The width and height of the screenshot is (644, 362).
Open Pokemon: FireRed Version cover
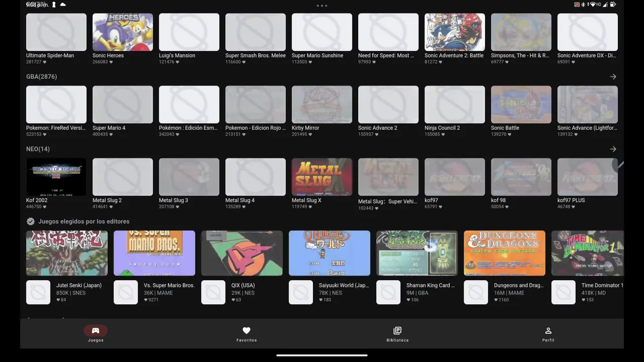tap(56, 105)
